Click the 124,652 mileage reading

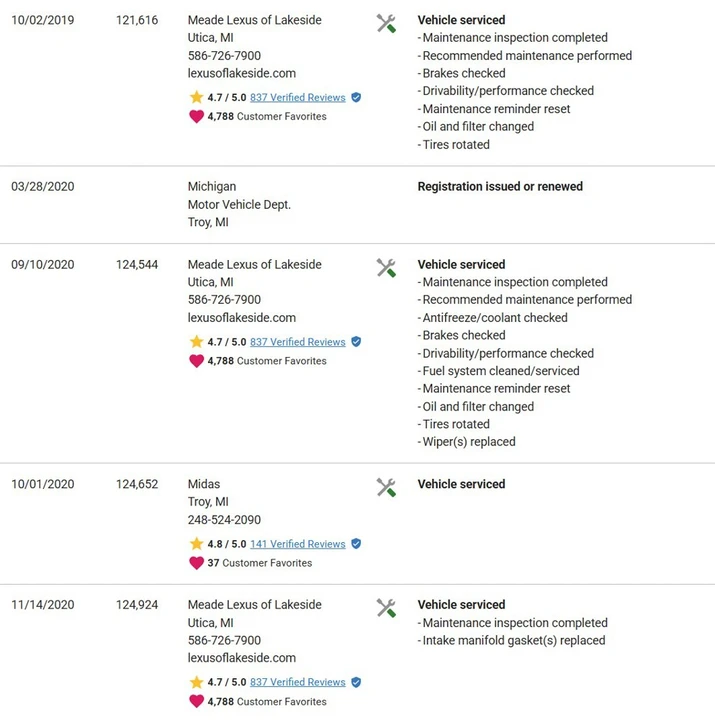pyautogui.click(x=137, y=484)
